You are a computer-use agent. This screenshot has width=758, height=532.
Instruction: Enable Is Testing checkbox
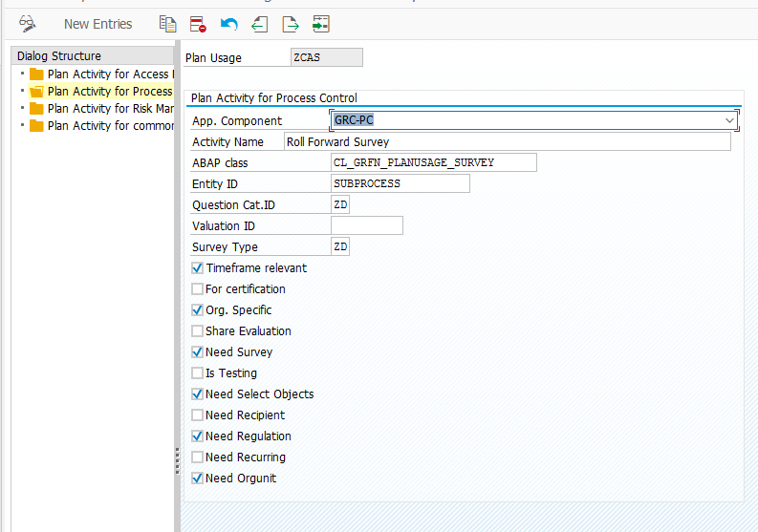[197, 373]
